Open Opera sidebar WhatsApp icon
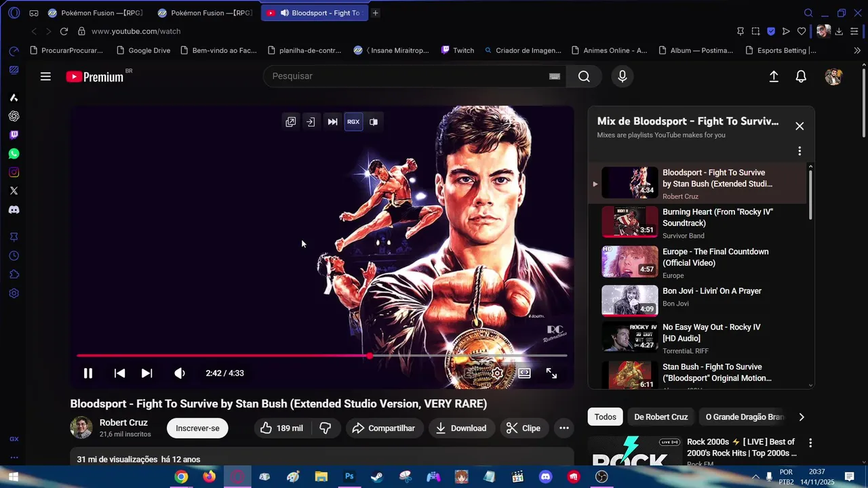The width and height of the screenshot is (868, 488). tap(14, 154)
